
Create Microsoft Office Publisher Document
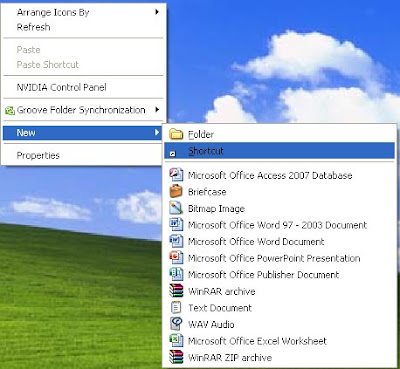click(x=279, y=275)
